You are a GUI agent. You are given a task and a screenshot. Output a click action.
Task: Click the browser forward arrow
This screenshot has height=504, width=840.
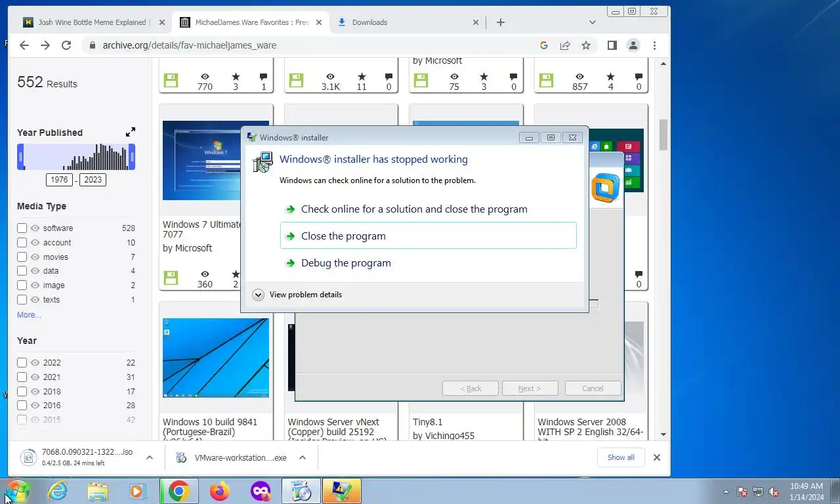pyautogui.click(x=45, y=45)
